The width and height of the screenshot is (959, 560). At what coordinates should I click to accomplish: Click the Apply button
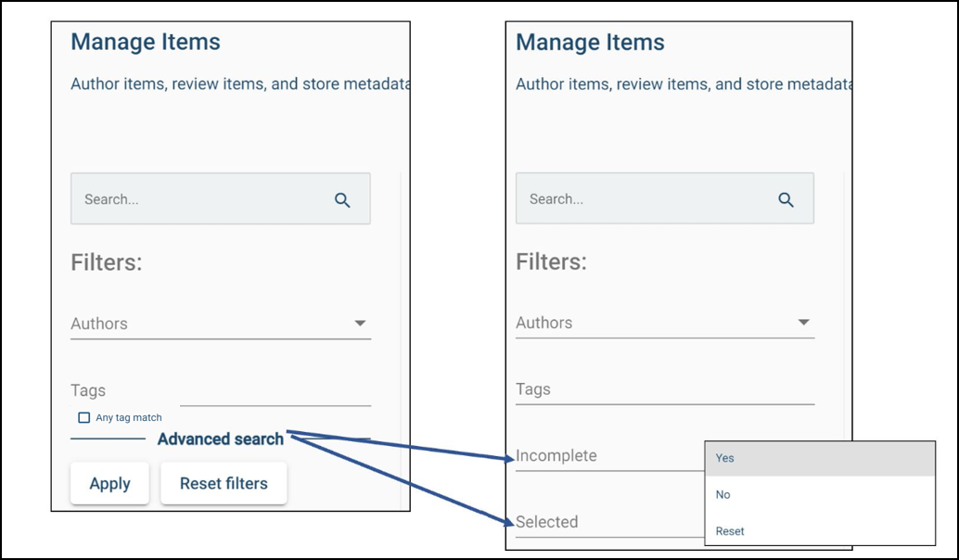[109, 484]
